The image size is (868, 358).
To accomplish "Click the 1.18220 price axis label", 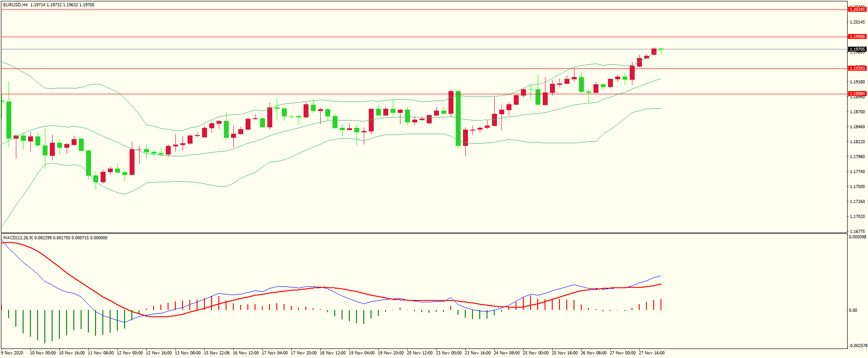I will pyautogui.click(x=857, y=142).
